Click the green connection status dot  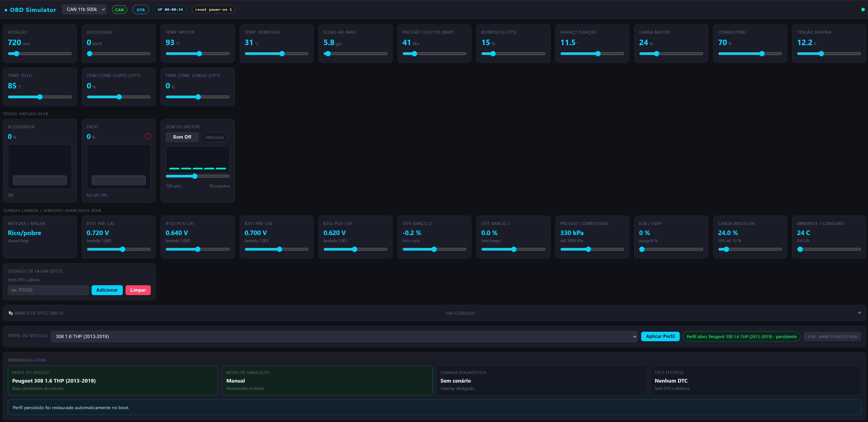coord(863,10)
